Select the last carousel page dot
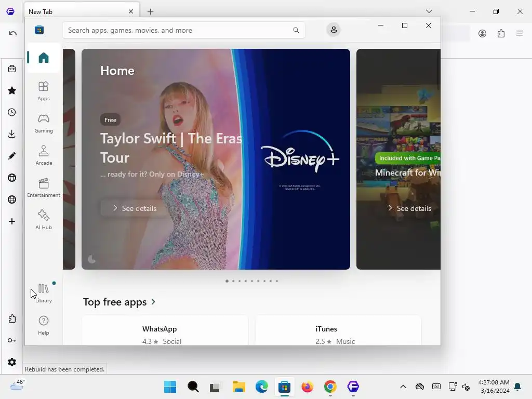532x399 pixels. point(277,281)
